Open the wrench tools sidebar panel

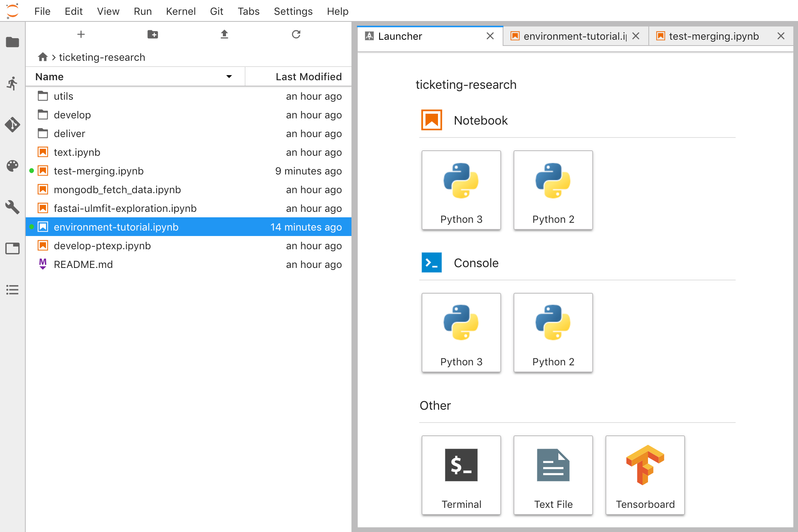(12, 207)
